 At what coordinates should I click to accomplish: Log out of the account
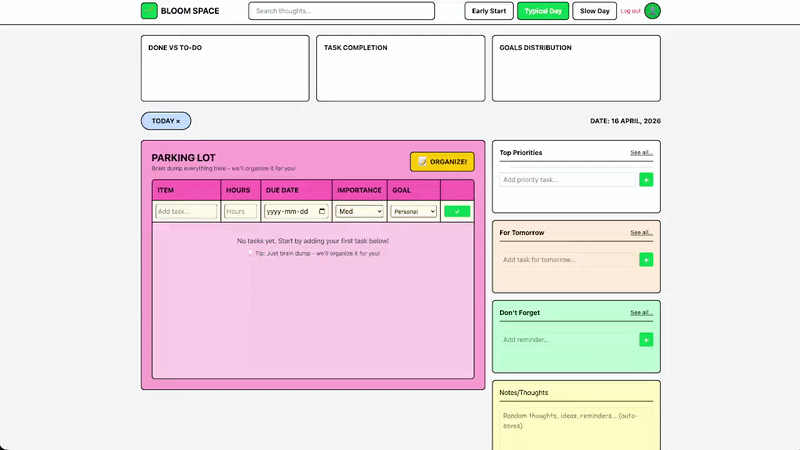coord(630,11)
